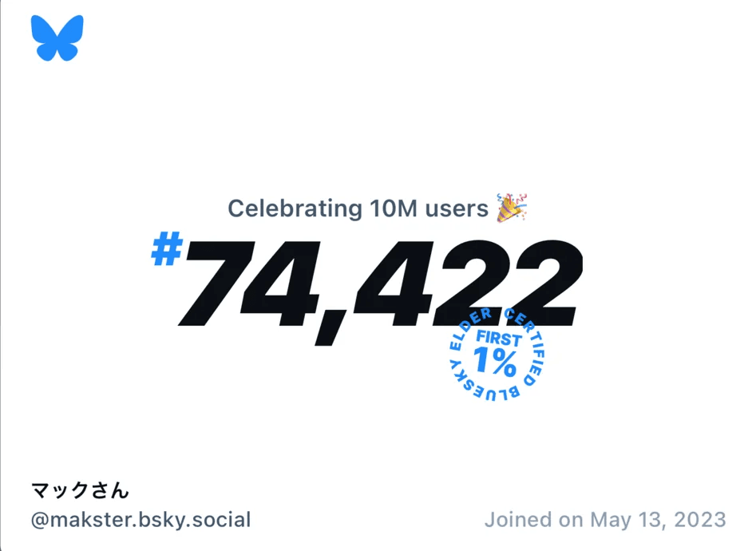This screenshot has width=756, height=551.
Task: Click the "Celebrating 10M users" heading
Action: 358,208
